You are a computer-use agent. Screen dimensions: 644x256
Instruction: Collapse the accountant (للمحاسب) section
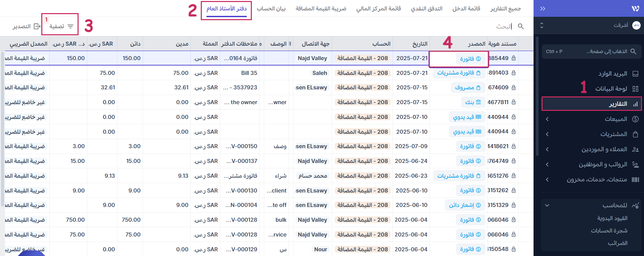(x=547, y=205)
